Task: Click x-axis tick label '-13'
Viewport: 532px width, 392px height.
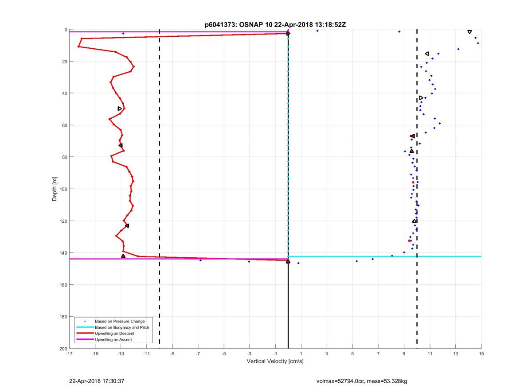Action: coord(121,353)
